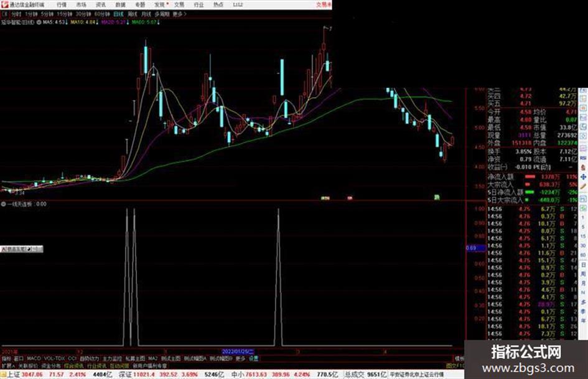Click the 季 period shortcut in right sidebar

coord(583,311)
